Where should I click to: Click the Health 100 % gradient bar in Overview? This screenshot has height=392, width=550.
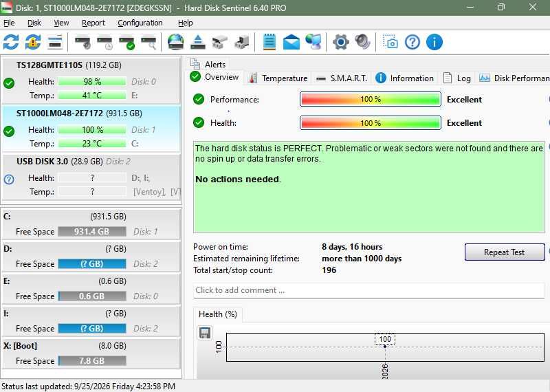371,123
